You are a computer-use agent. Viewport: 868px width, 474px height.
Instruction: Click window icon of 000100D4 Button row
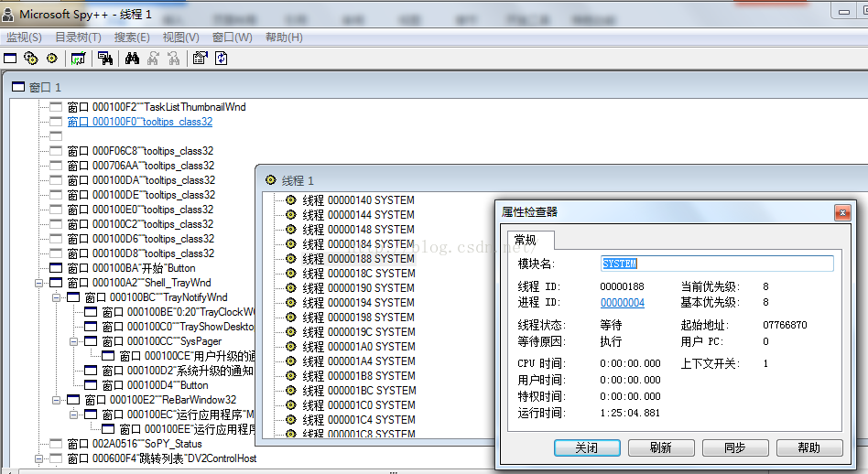click(x=91, y=385)
